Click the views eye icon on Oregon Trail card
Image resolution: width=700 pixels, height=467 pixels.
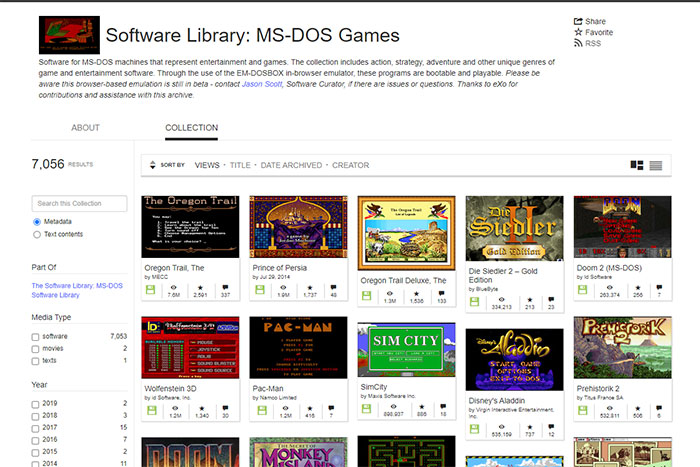(x=174, y=288)
